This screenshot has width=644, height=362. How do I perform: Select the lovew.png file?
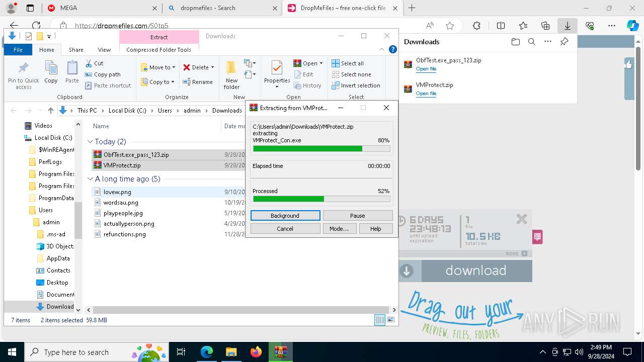tap(117, 192)
